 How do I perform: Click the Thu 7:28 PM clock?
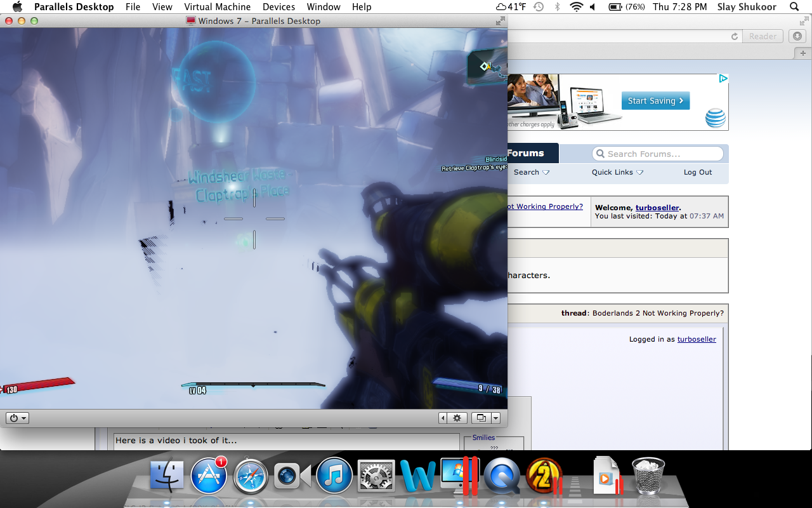[680, 7]
